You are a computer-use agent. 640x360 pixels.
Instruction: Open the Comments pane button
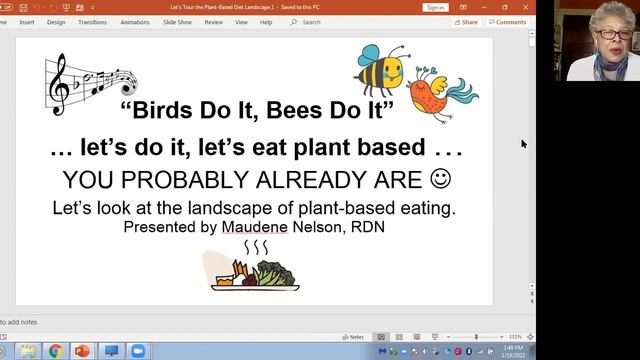(x=508, y=22)
